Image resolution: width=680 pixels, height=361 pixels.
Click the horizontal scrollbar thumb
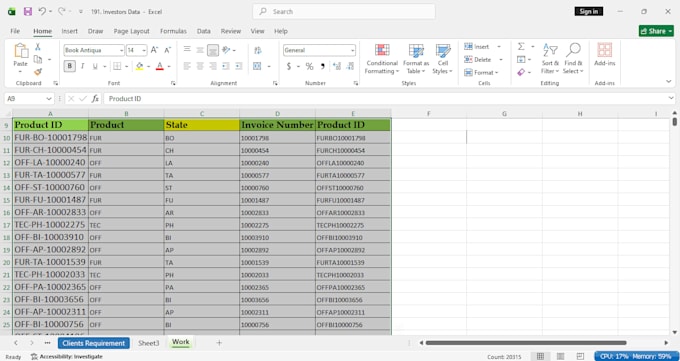pos(526,343)
